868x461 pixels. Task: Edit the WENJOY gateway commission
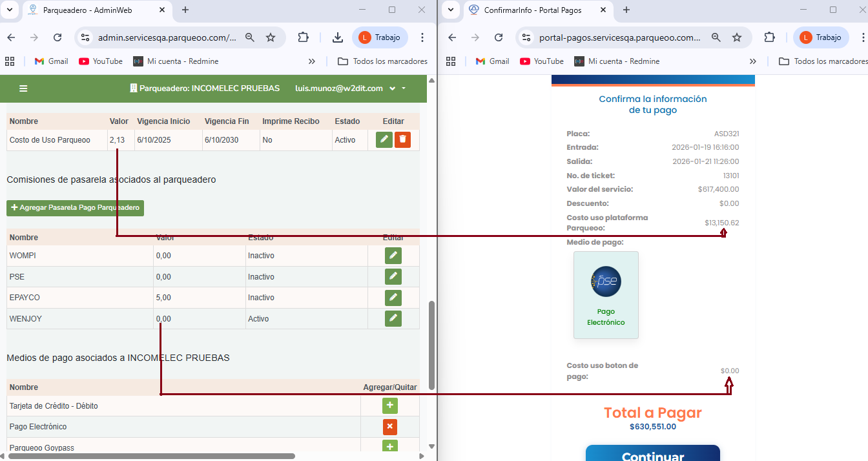point(393,318)
